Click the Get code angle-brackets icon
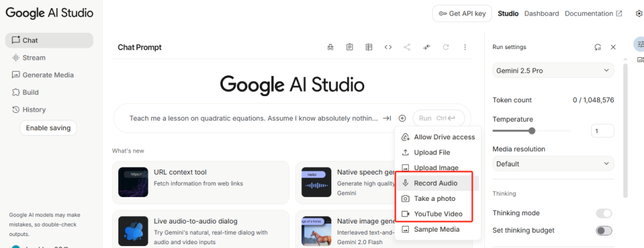 coord(387,47)
